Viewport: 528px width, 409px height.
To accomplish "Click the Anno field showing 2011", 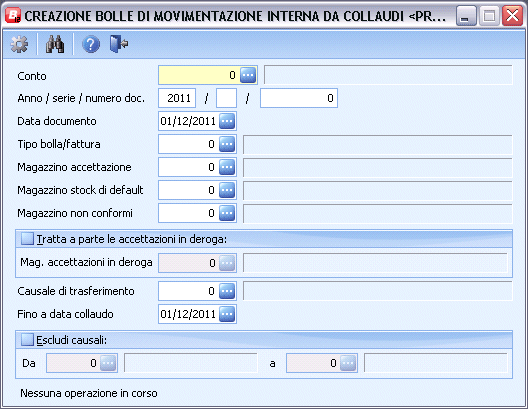I will 177,98.
